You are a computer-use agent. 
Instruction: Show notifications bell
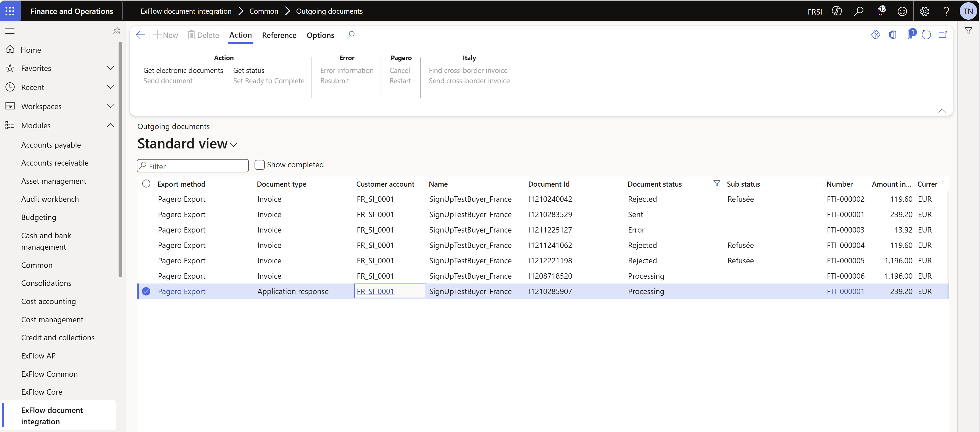(880, 11)
